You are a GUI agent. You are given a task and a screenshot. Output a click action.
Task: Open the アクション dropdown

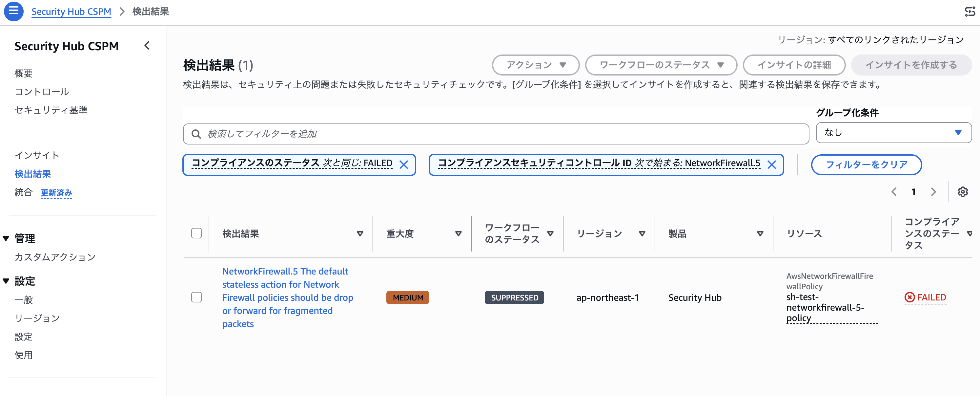[x=536, y=65]
